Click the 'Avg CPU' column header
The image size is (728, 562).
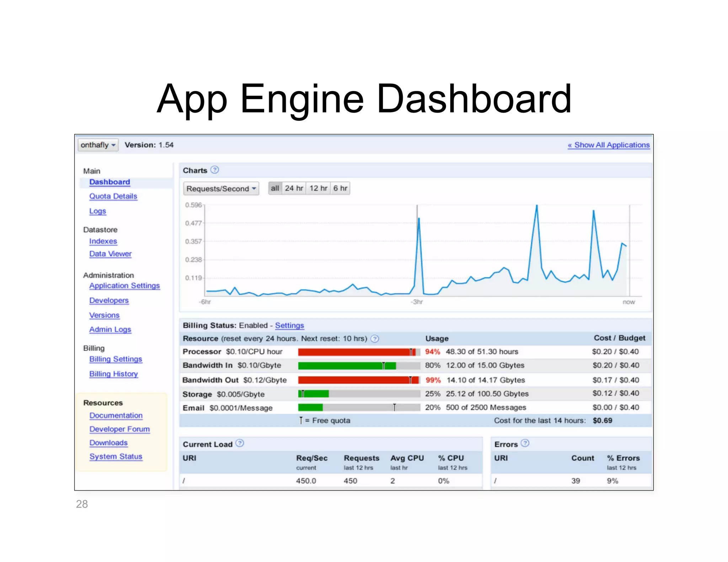407,458
